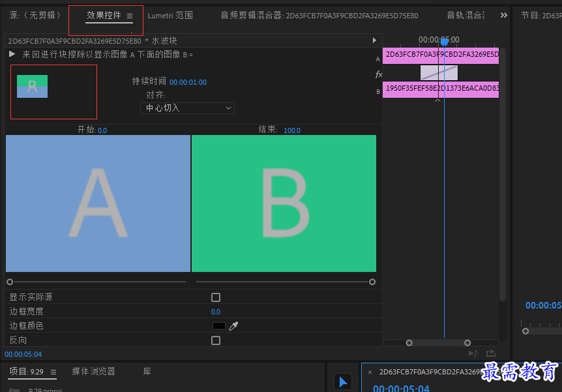
Task: Click the transition preview thumbnail
Action: coord(32,87)
